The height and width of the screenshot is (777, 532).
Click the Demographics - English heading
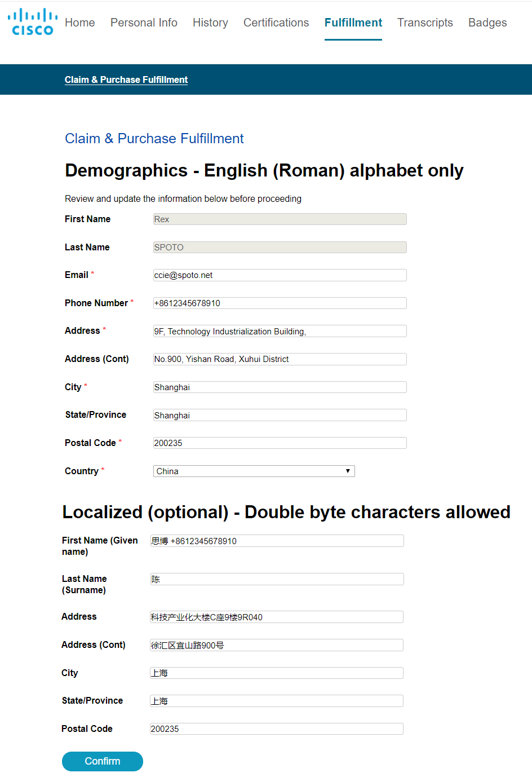click(x=264, y=170)
